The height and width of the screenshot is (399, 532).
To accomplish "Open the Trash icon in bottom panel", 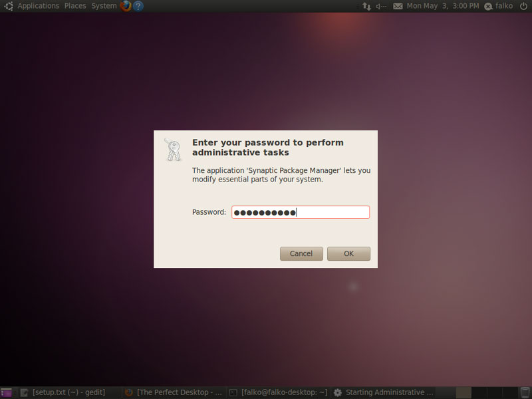I will [525, 392].
